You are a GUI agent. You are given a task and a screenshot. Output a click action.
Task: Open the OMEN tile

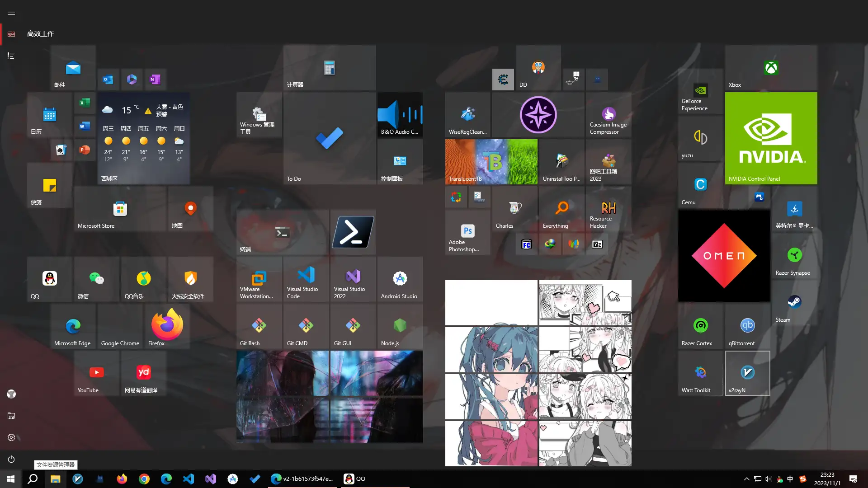click(724, 256)
